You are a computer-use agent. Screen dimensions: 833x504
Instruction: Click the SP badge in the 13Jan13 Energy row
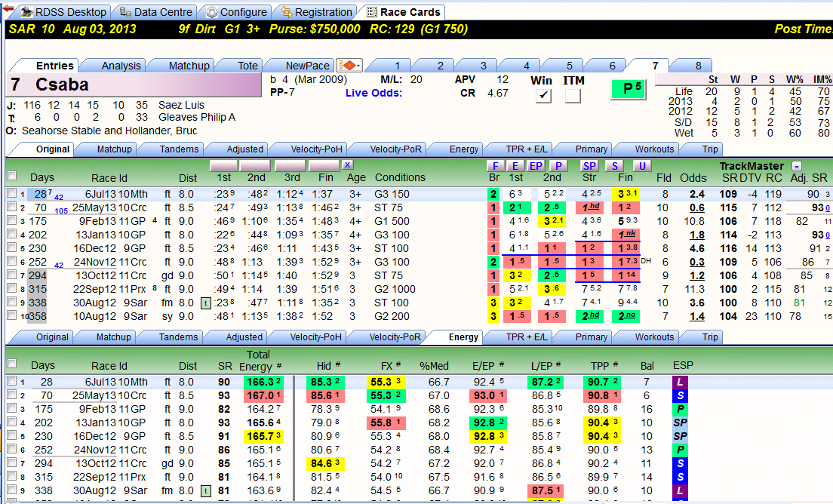coord(680,423)
